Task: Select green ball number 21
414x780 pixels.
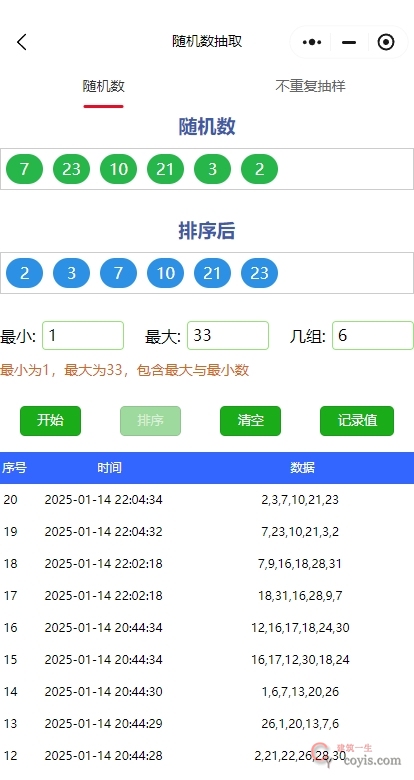Action: (165, 169)
